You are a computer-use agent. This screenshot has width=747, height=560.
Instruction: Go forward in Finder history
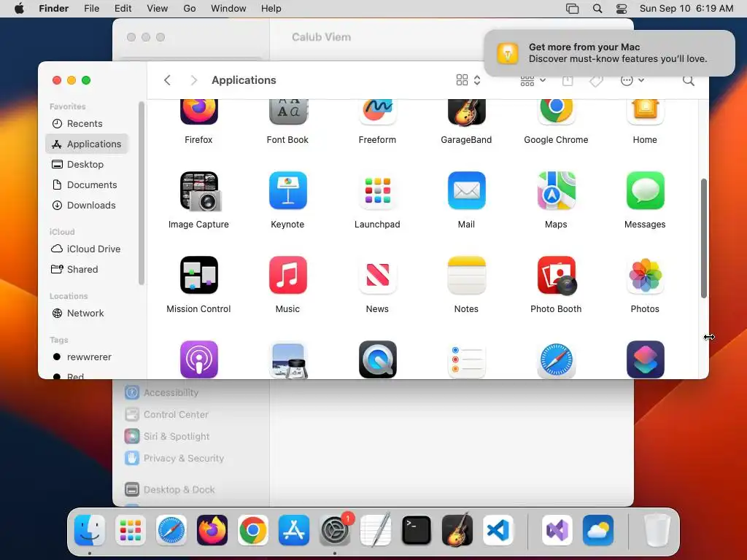pos(193,80)
